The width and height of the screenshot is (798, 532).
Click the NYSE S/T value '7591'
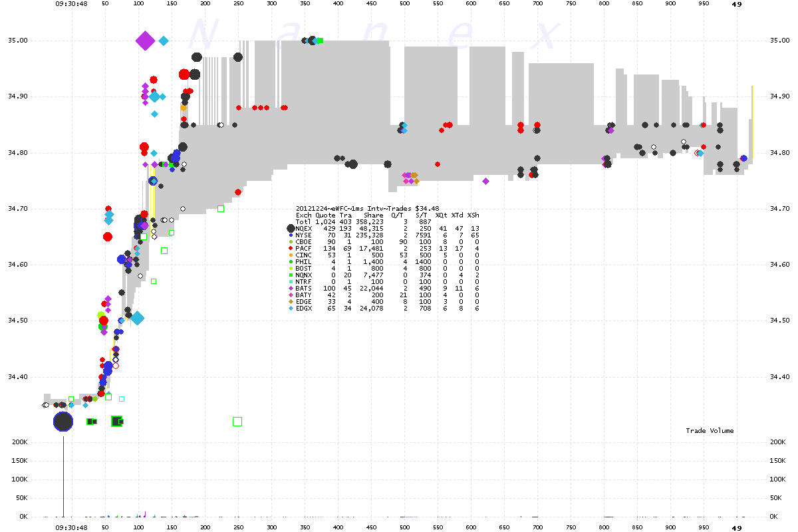coord(424,235)
